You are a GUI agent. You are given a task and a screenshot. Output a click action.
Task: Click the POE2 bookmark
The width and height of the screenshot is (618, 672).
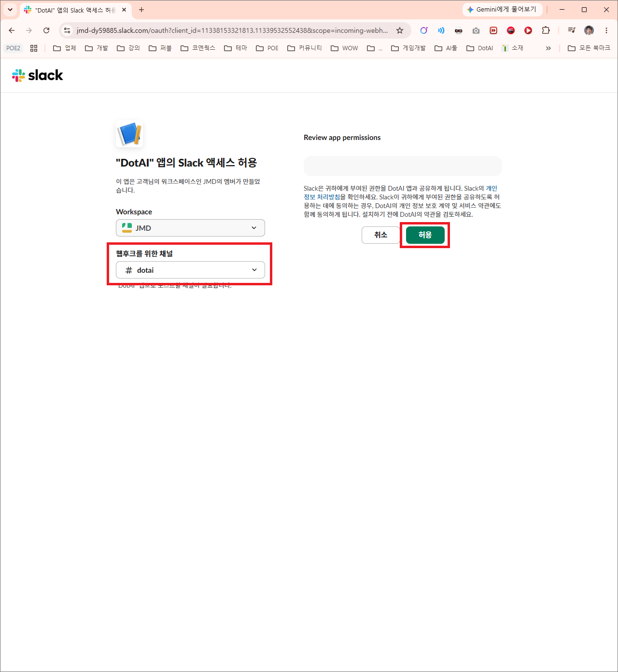coord(14,48)
